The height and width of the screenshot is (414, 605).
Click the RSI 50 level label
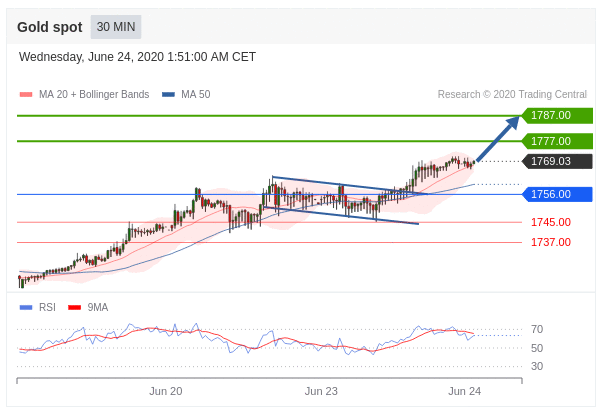tap(537, 348)
